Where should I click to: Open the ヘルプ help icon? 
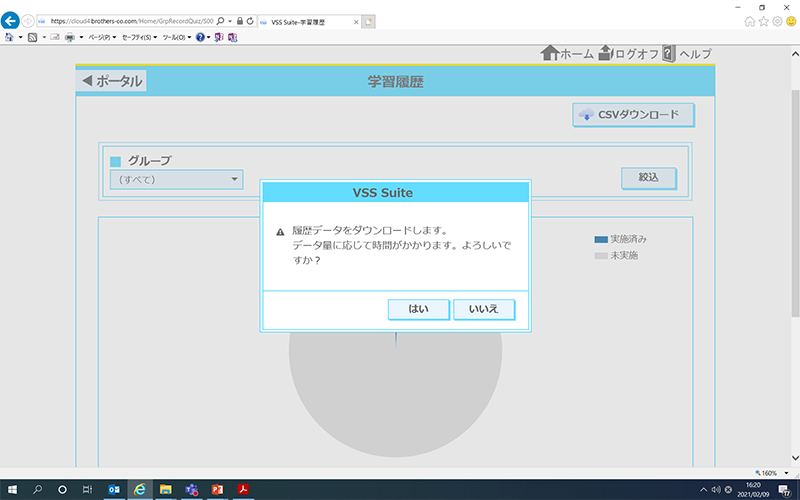pyautogui.click(x=668, y=53)
